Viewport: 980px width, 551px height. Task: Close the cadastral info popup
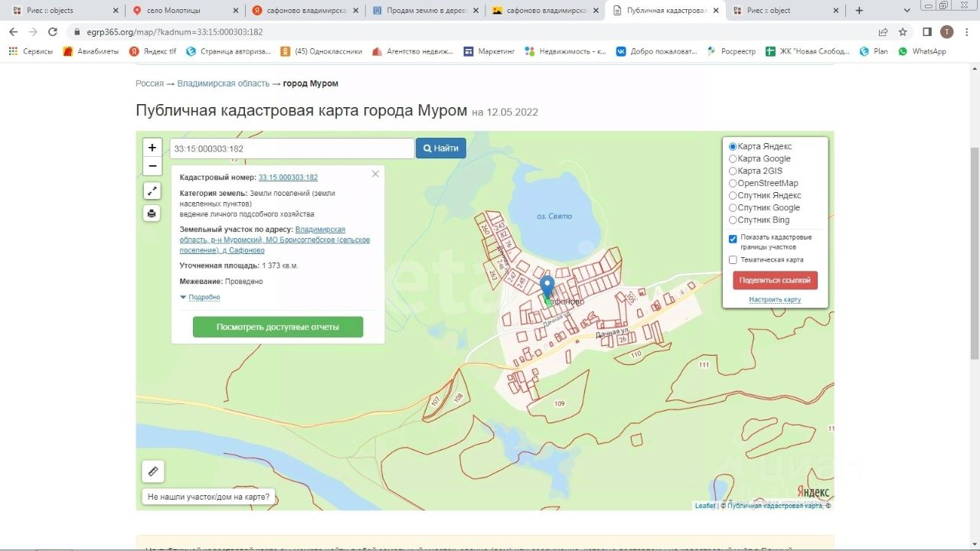click(x=375, y=174)
